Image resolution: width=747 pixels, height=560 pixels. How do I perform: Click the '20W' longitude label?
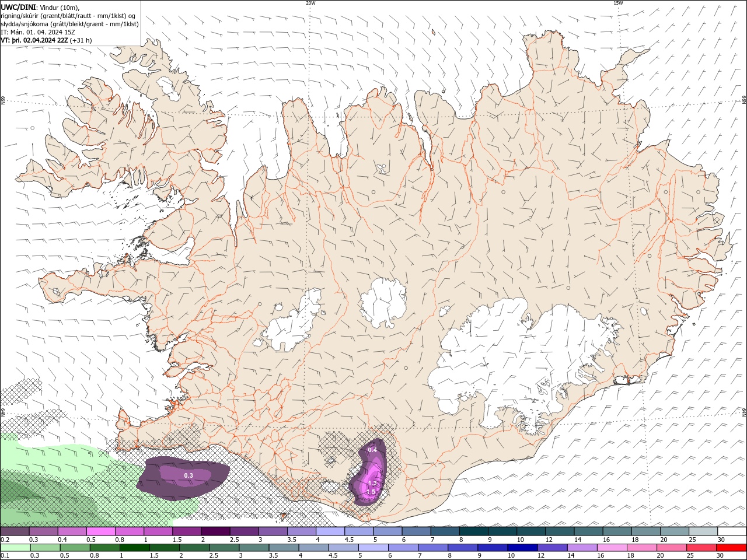[x=310, y=3]
